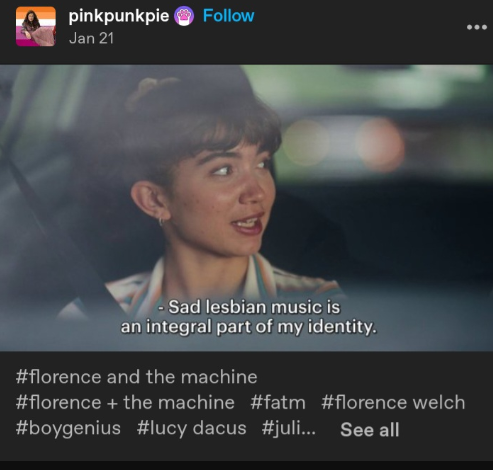Open the truncated #juli... tag
Screen dimensions: 493x470
click(x=288, y=428)
